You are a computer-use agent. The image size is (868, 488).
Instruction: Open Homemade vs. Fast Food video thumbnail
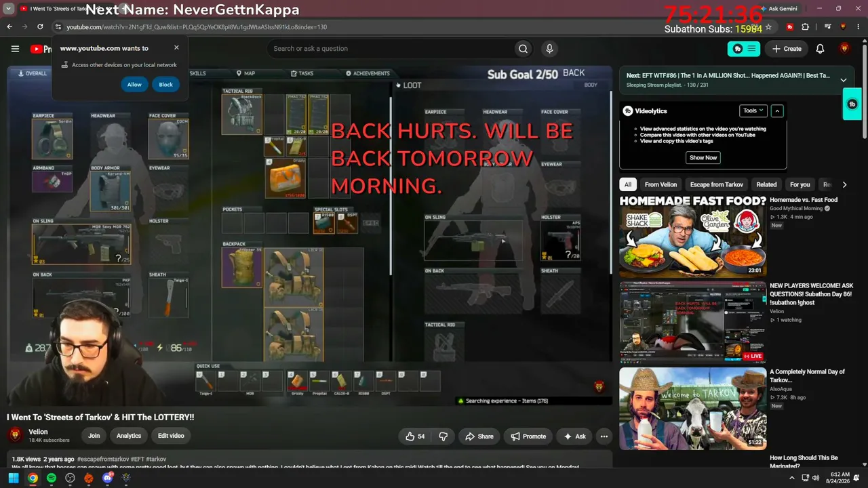[x=692, y=237]
